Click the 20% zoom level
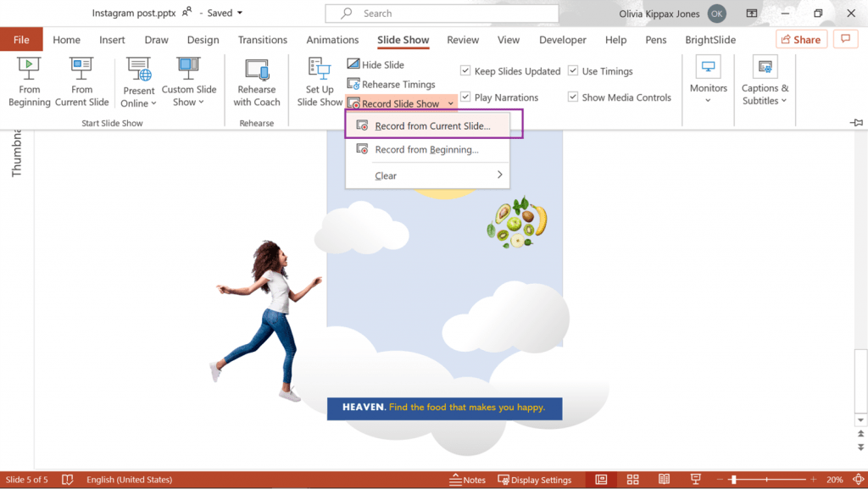This screenshot has height=489, width=868. coord(834,480)
